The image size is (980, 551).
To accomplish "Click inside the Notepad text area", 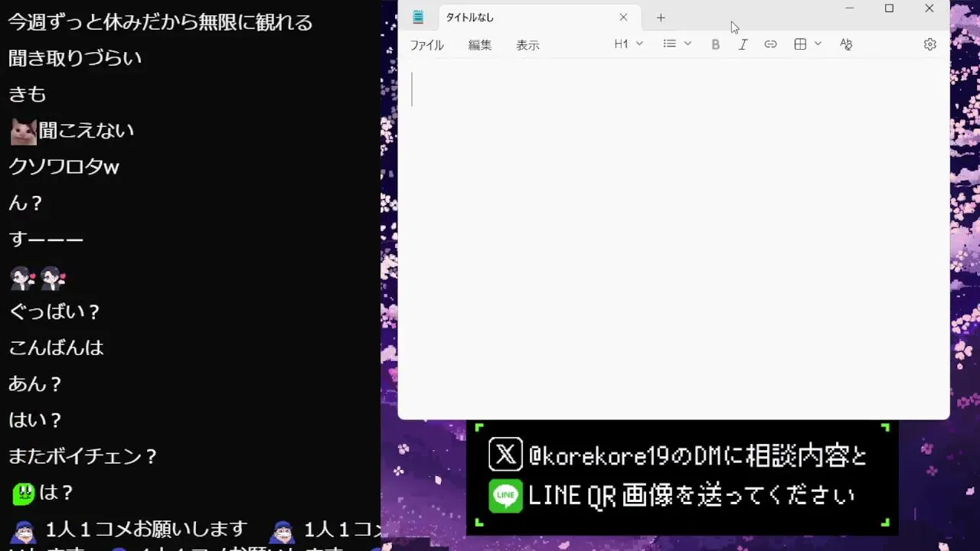I will click(x=674, y=239).
